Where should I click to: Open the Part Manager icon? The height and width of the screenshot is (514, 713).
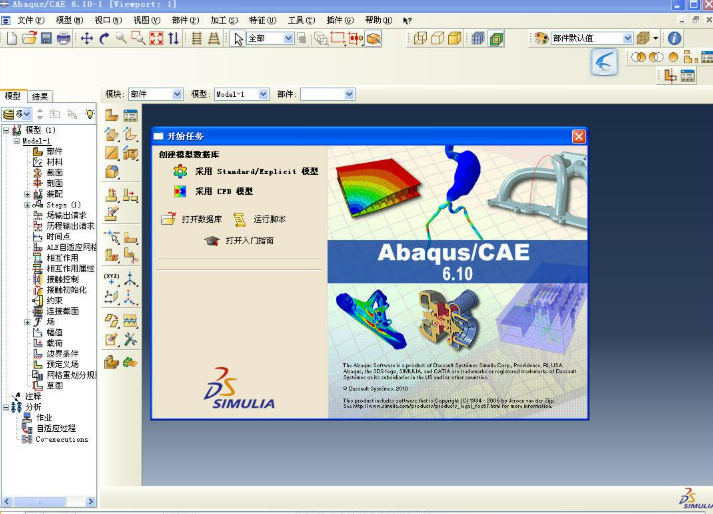pos(131,115)
